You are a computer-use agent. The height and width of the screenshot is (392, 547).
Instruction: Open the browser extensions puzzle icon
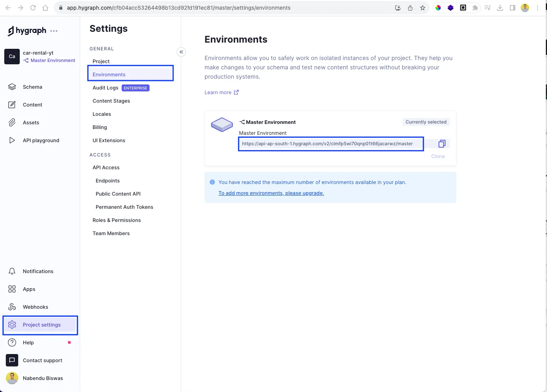(475, 8)
